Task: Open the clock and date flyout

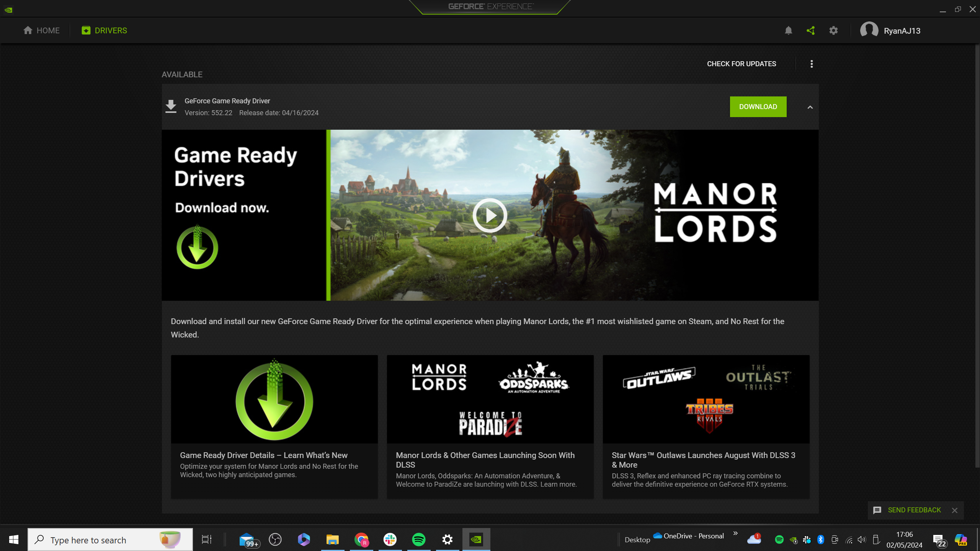Action: 904,540
